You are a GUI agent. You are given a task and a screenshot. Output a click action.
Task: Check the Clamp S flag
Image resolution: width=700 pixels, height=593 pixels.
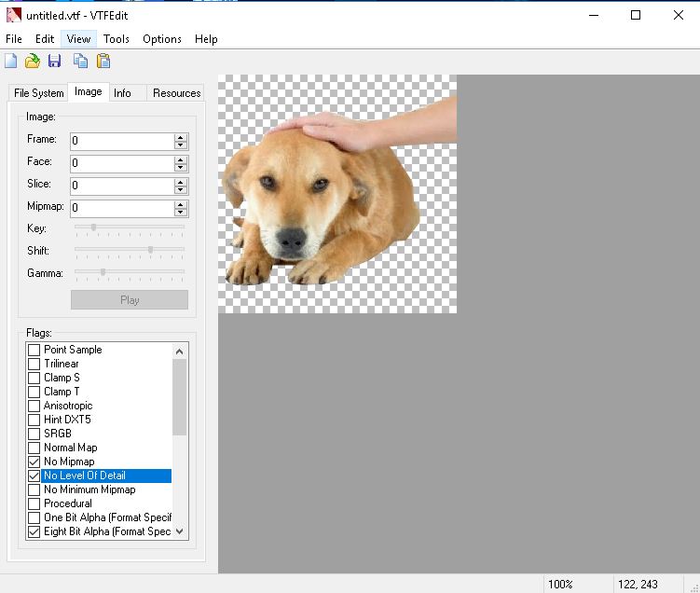[x=34, y=378]
